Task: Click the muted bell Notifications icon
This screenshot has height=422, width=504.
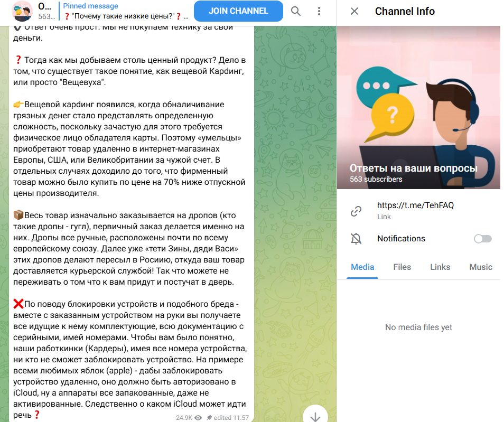Action: [356, 239]
